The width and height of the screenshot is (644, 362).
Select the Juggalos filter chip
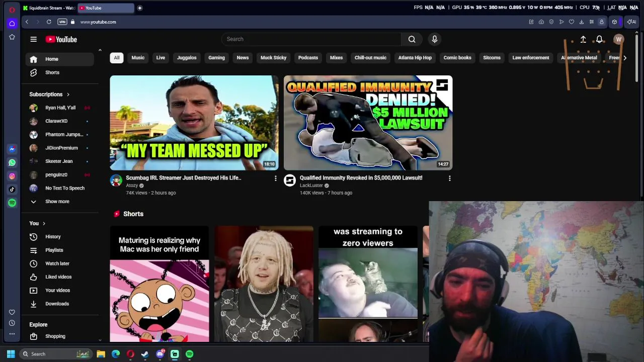187,58
